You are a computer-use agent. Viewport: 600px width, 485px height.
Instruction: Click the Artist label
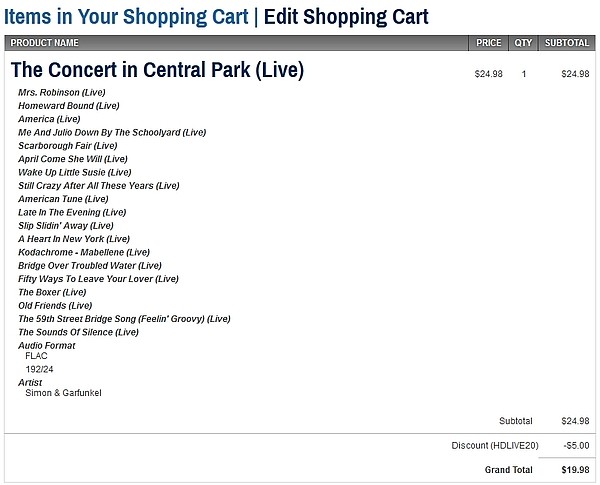point(30,382)
